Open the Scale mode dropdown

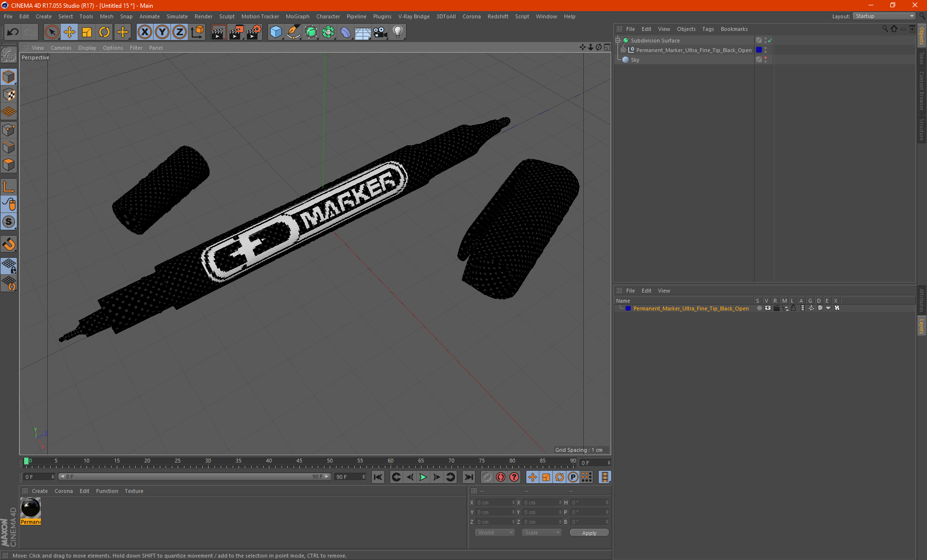coord(542,532)
